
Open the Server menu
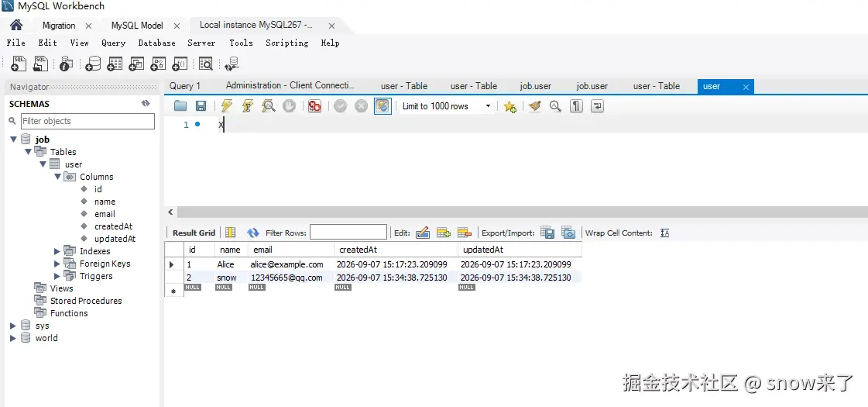point(201,43)
